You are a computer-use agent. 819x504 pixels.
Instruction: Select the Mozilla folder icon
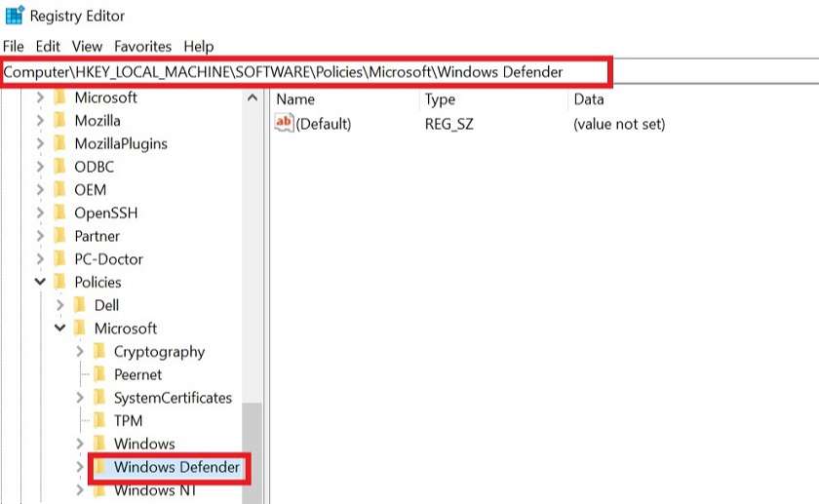[x=60, y=120]
